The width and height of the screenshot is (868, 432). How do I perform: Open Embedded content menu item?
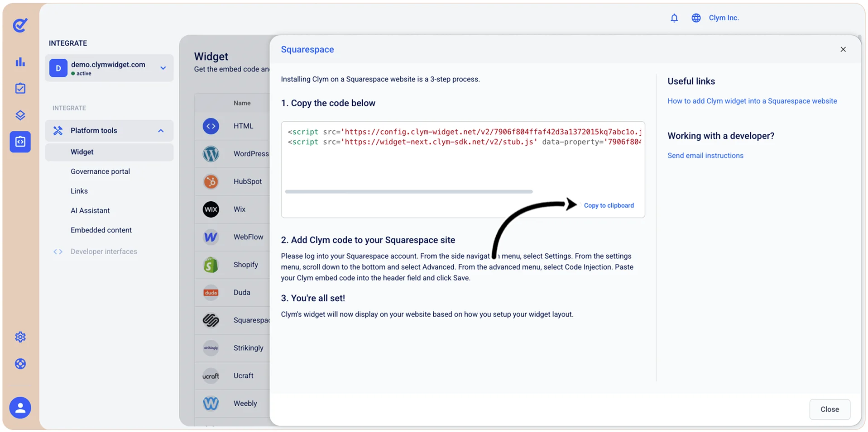click(x=101, y=230)
